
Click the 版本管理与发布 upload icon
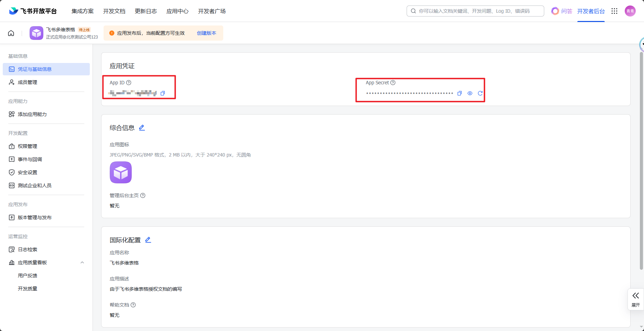(x=12, y=217)
